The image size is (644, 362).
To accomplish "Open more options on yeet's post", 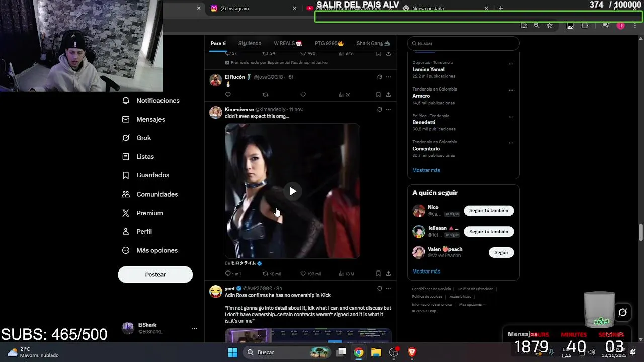I will [388, 288].
